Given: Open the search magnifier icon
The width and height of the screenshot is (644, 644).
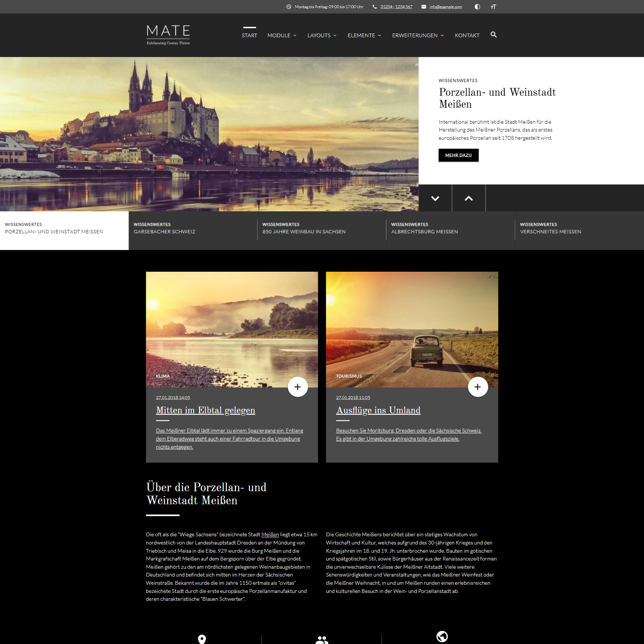Looking at the screenshot, I should (x=493, y=35).
